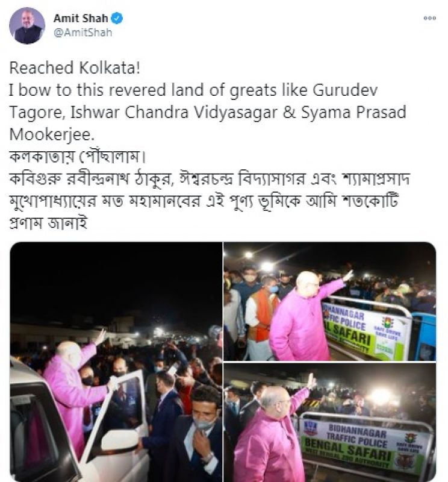The width and height of the screenshot is (448, 482).
Task: Open the @AmitShah handle link
Action: click(82, 33)
